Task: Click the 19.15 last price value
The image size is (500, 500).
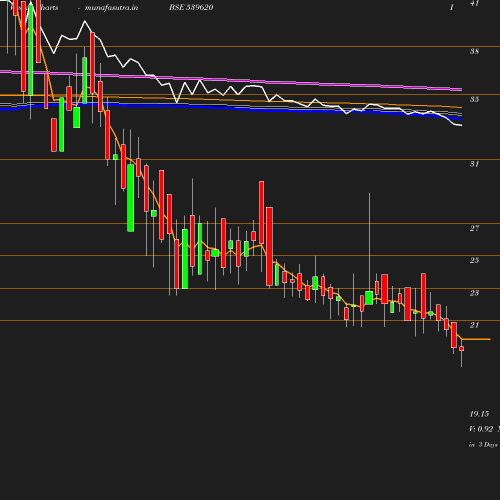Action: click(x=479, y=414)
